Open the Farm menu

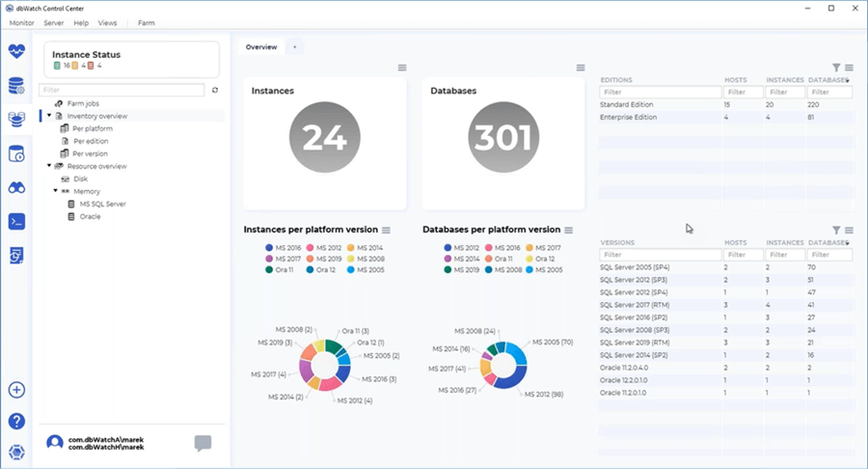pos(147,23)
